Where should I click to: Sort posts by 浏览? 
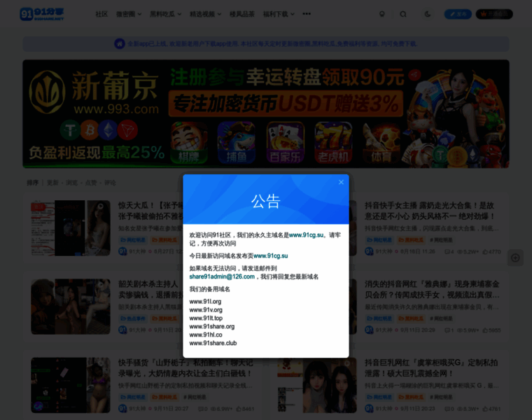tap(71, 183)
